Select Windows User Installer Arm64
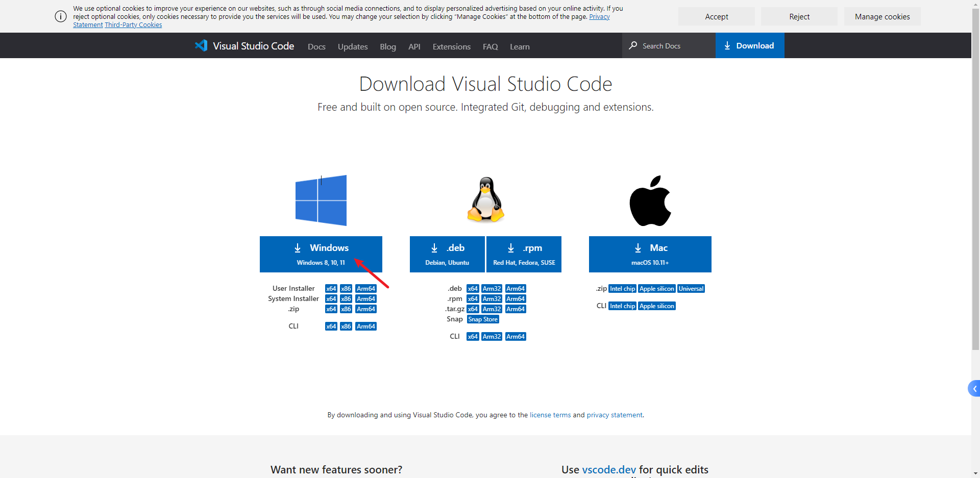This screenshot has width=980, height=478. (x=366, y=289)
